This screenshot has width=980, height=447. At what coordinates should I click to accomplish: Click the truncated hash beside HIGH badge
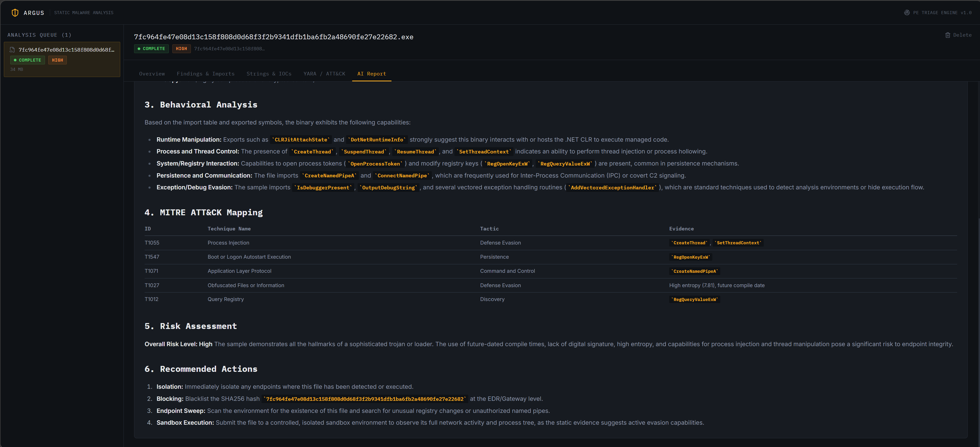point(229,49)
